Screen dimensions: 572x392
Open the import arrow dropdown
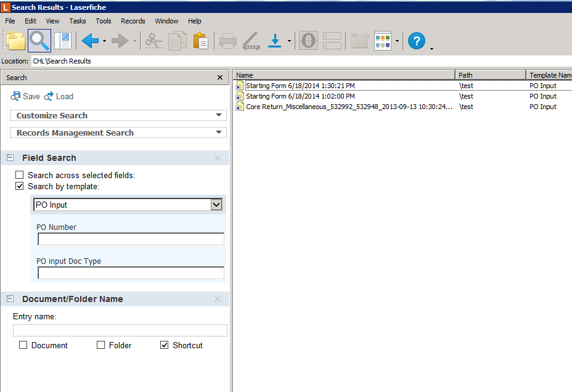coord(289,41)
